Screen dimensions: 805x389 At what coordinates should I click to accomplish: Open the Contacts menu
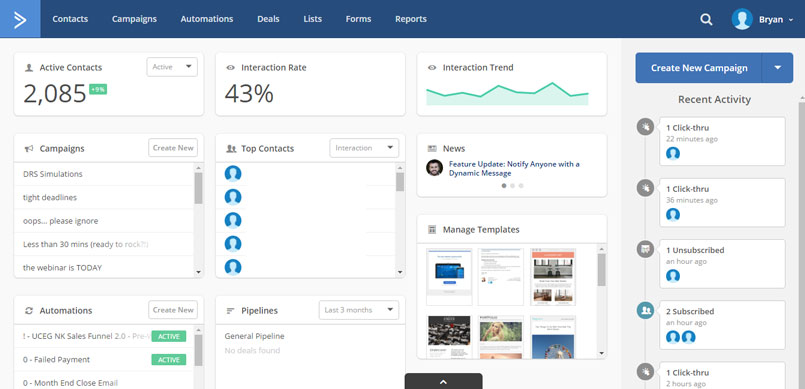click(70, 19)
